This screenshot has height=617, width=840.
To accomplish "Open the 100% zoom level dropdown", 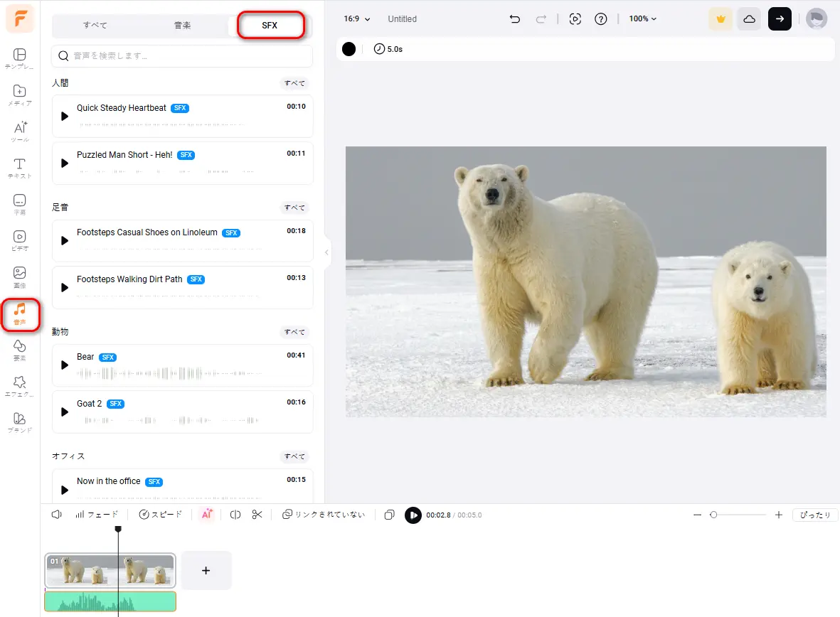I will (642, 19).
